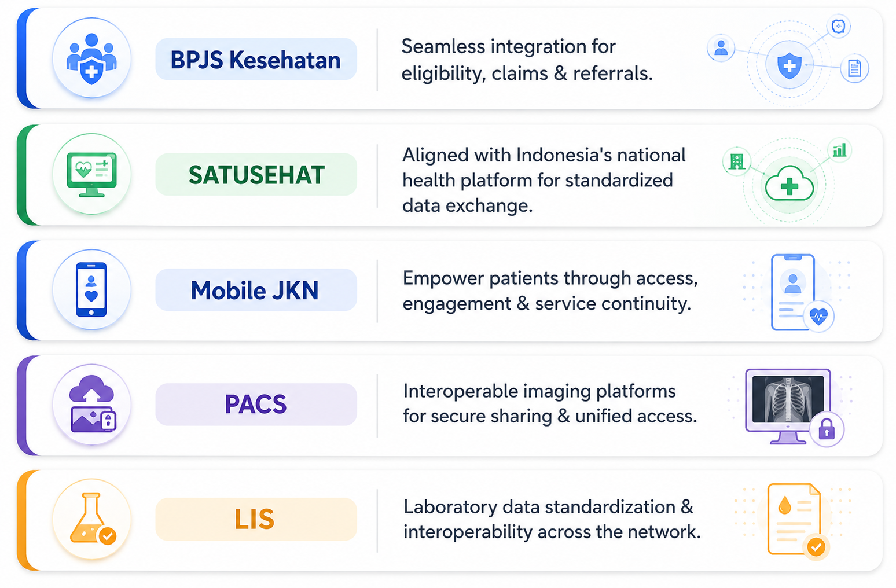Select the SATUSEHAT label button
The width and height of the screenshot is (896, 588).
point(256,174)
